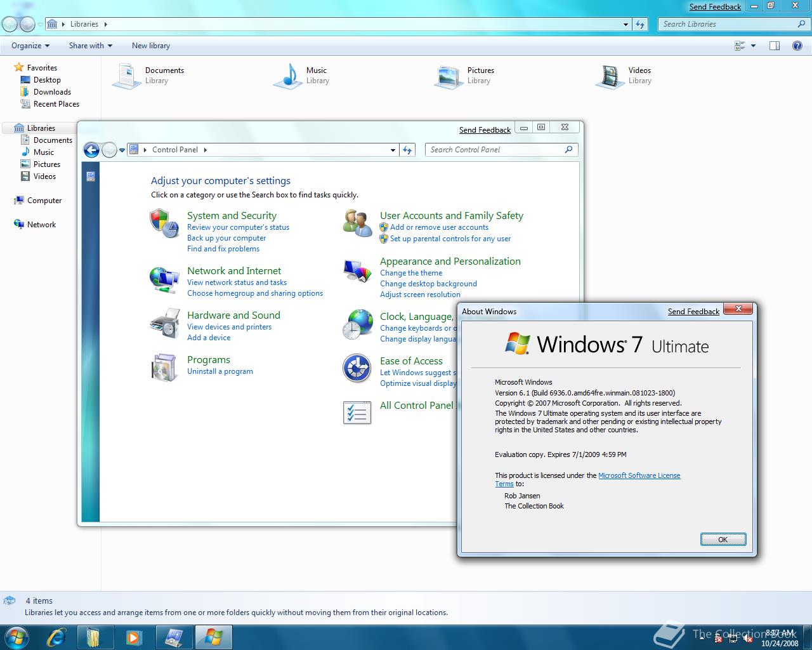The image size is (812, 650).
Task: Open the Videos library icon
Action: 610,76
